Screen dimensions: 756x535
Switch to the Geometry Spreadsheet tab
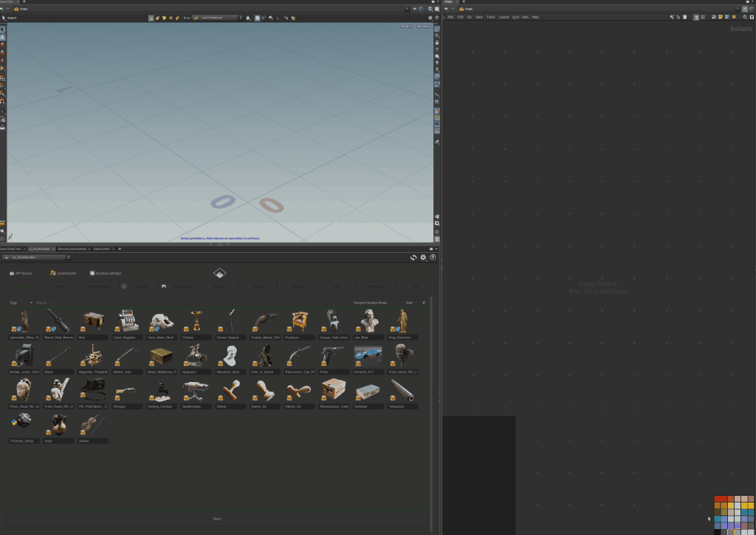(72, 249)
